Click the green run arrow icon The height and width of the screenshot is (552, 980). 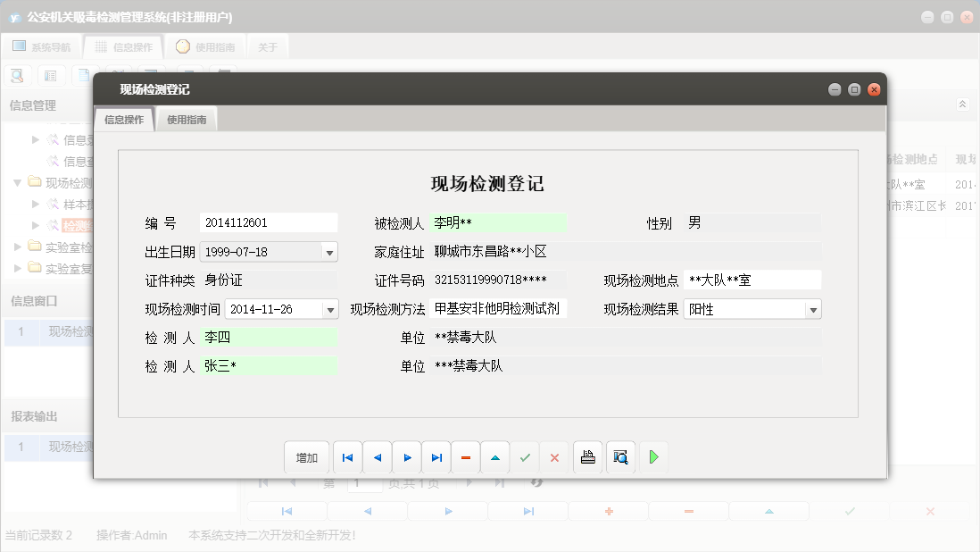(x=654, y=456)
